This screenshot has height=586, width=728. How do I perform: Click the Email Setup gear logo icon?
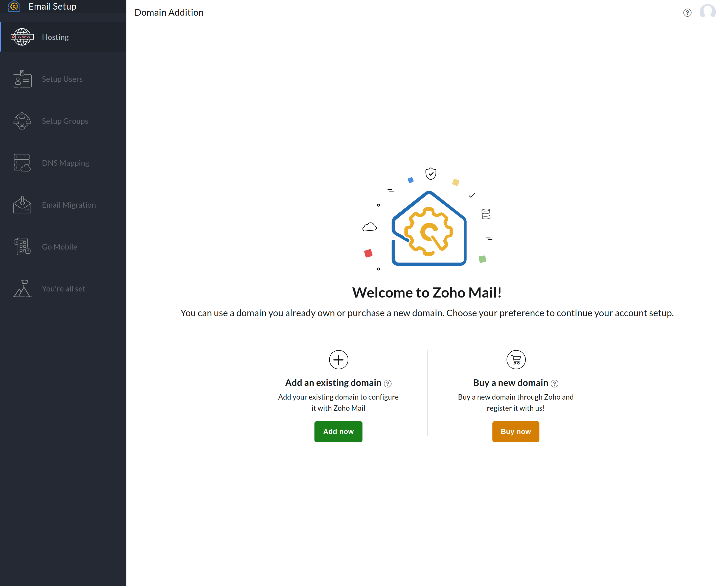point(14,6)
